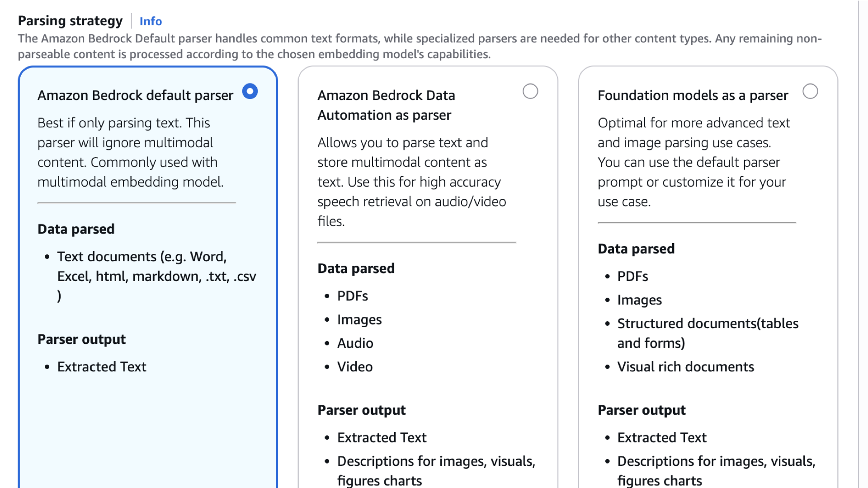
Task: Click Images in the Data Automation data parsed list
Action: [x=359, y=319]
